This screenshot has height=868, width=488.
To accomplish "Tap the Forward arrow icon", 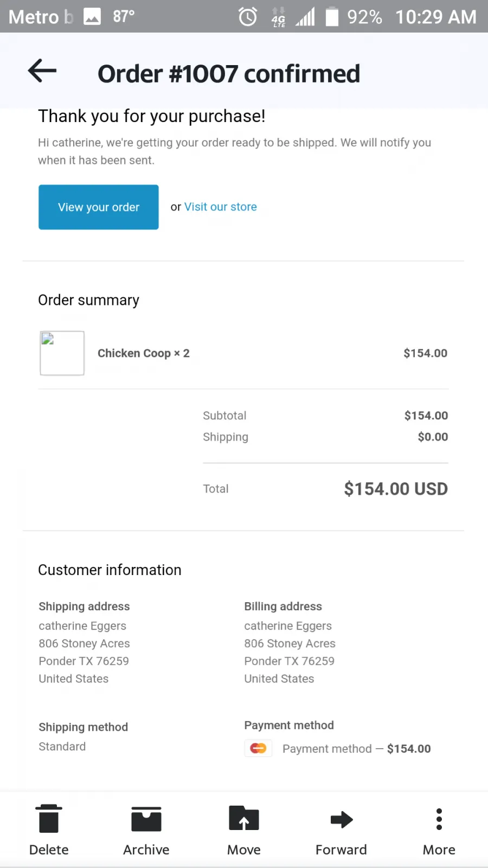I will [342, 819].
